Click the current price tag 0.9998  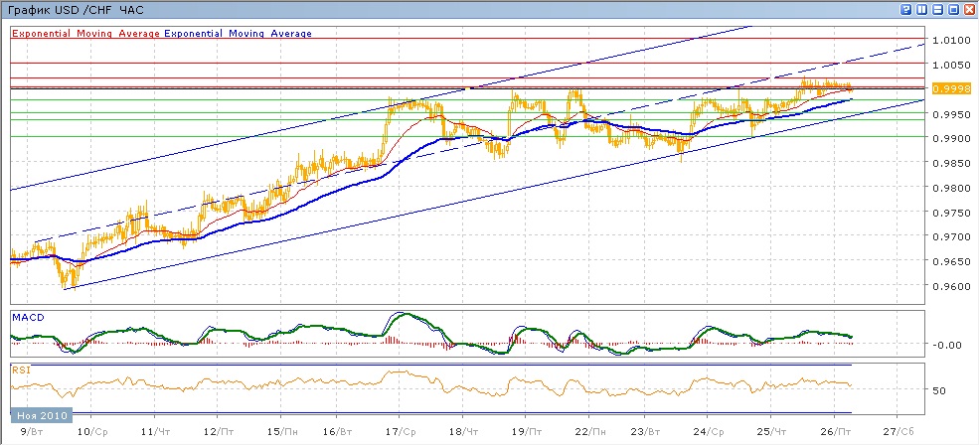click(950, 88)
